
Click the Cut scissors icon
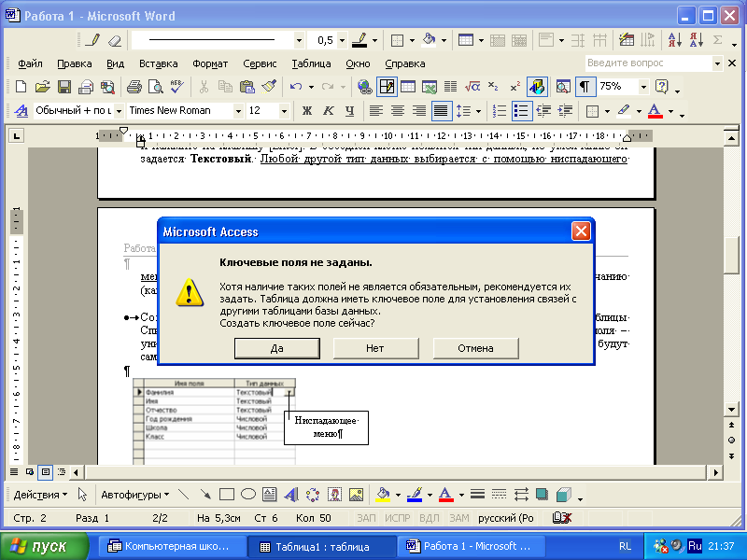tap(204, 87)
